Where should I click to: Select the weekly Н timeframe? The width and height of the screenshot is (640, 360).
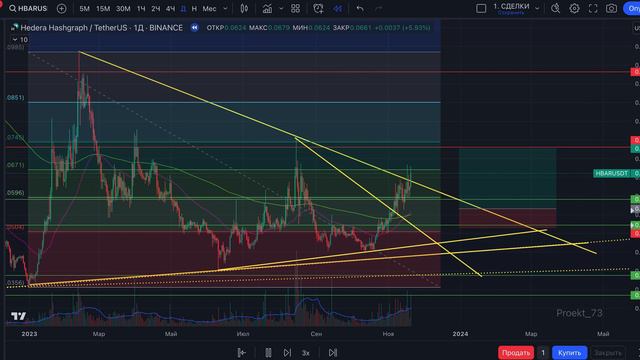[194, 8]
